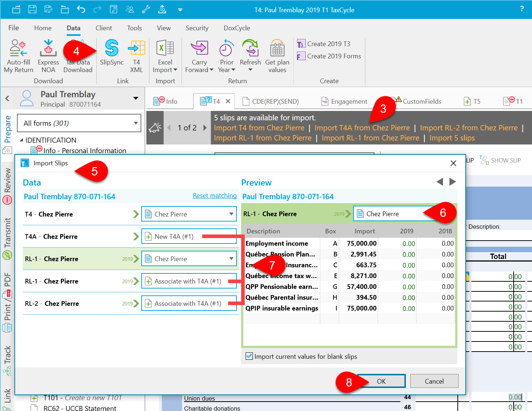Image resolution: width=532 pixels, height=411 pixels.
Task: Open RL-1 Chez Pierre matching dropdown
Action: click(x=189, y=259)
